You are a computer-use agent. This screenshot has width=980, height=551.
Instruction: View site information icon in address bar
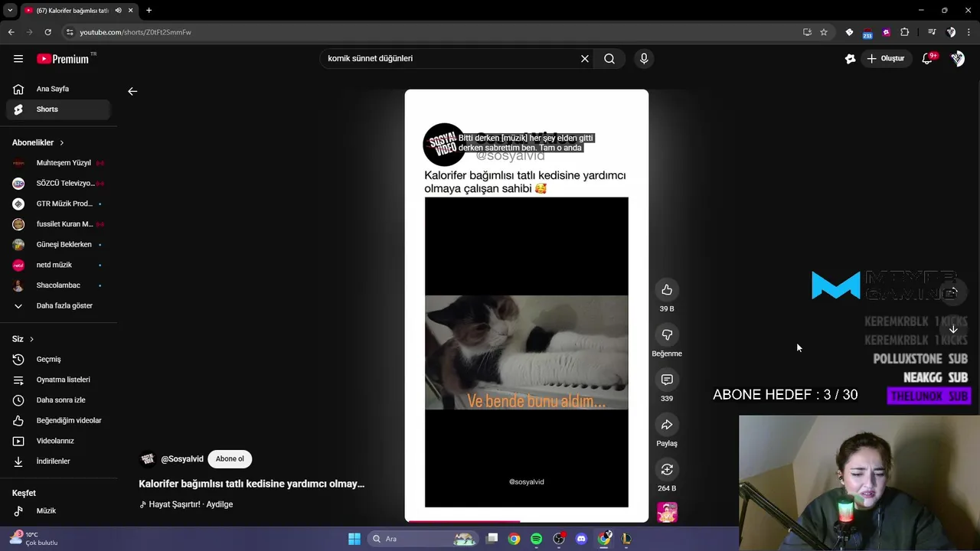click(70, 32)
